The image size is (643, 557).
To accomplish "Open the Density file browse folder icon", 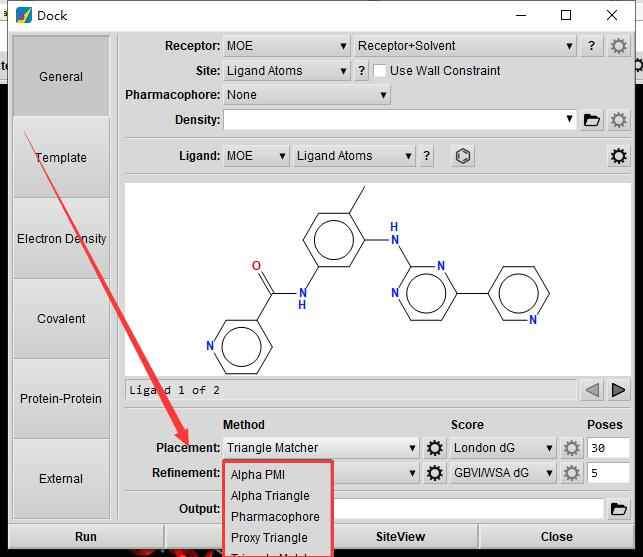I will [x=592, y=120].
